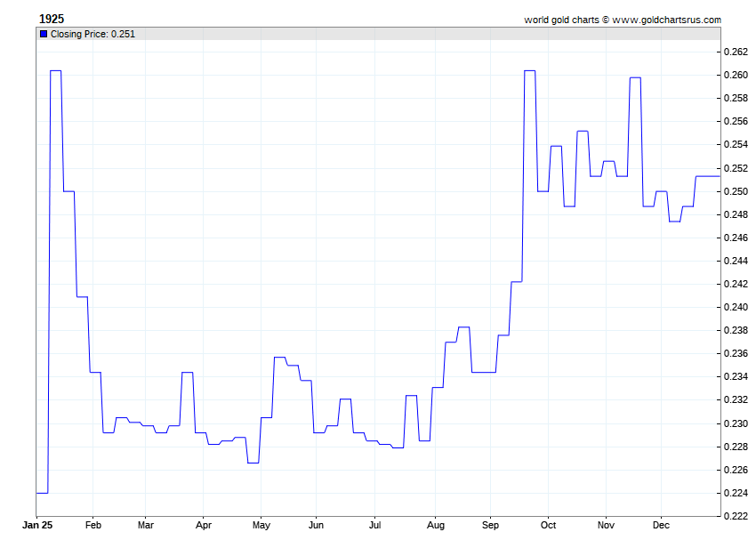Click the Aug month label

tap(436, 526)
